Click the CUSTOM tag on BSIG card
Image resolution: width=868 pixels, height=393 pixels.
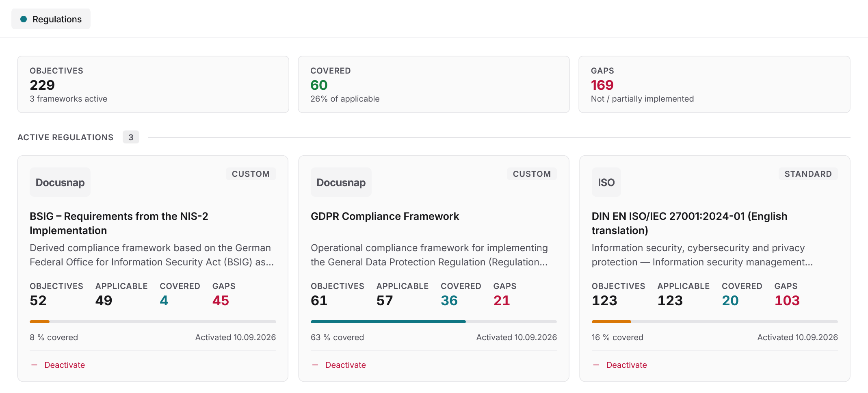(251, 174)
